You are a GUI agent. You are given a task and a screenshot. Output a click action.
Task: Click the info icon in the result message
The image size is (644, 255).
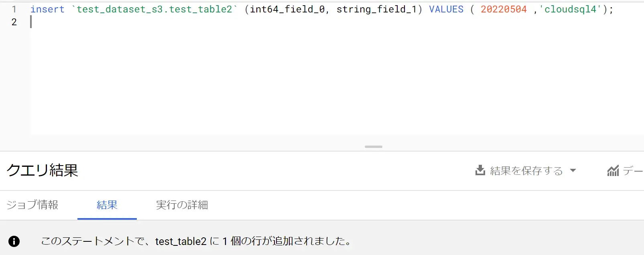click(14, 241)
